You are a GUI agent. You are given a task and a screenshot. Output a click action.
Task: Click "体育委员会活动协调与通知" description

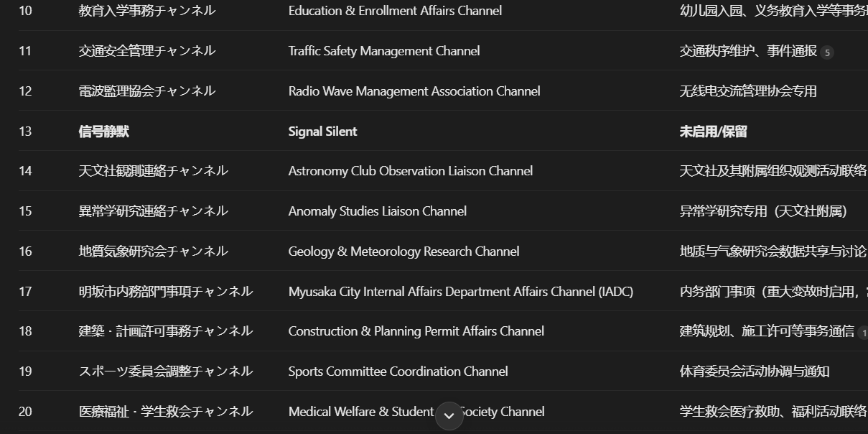[755, 371]
